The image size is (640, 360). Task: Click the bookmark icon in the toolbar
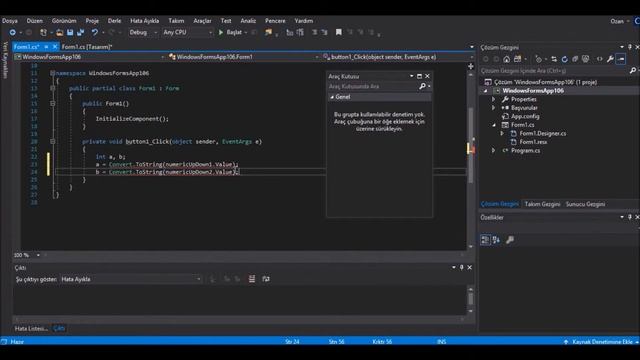tap(338, 32)
